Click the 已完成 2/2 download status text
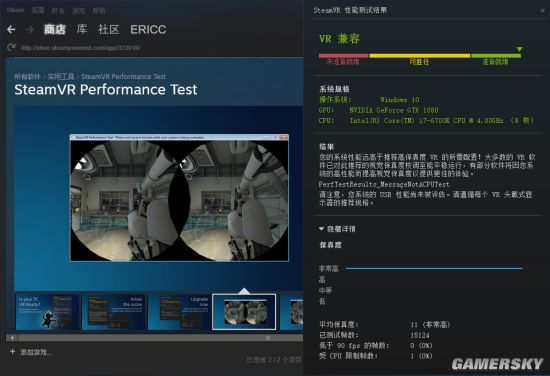This screenshot has height=376, width=550. pyautogui.click(x=274, y=360)
